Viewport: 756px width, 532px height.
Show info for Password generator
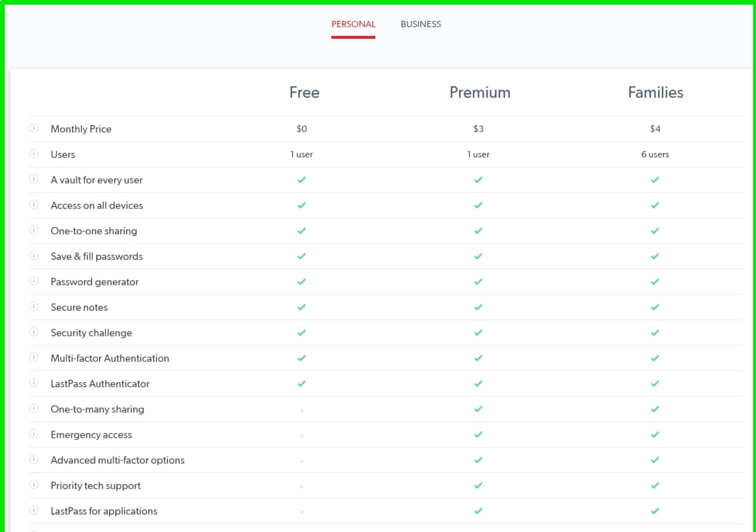click(34, 281)
